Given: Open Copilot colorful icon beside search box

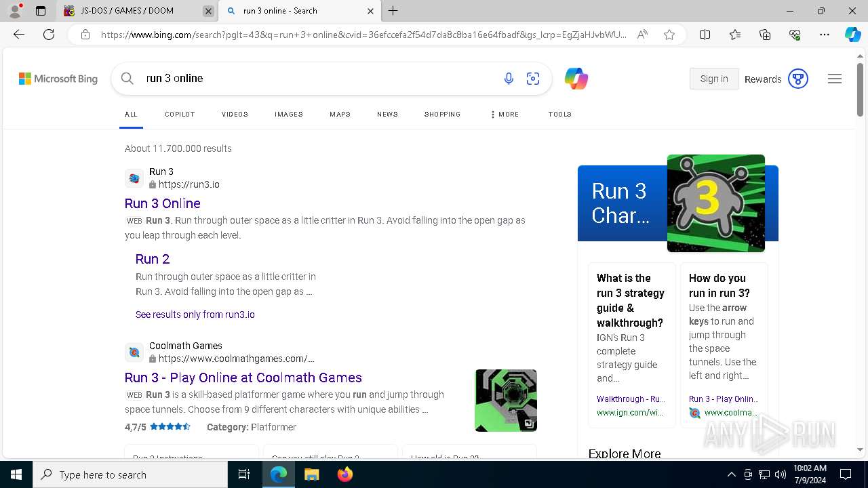Looking at the screenshot, I should tap(576, 79).
